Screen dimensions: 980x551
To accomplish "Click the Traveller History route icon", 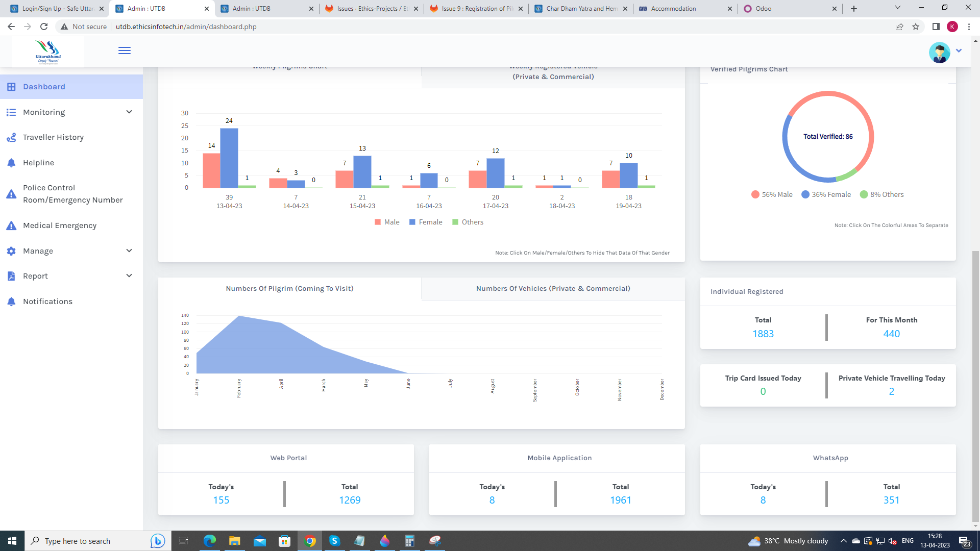I will tap(11, 137).
